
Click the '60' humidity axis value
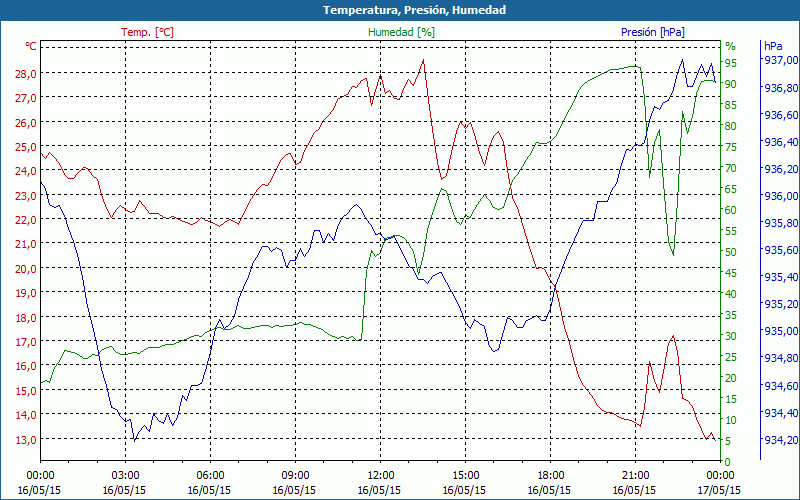[x=731, y=210]
